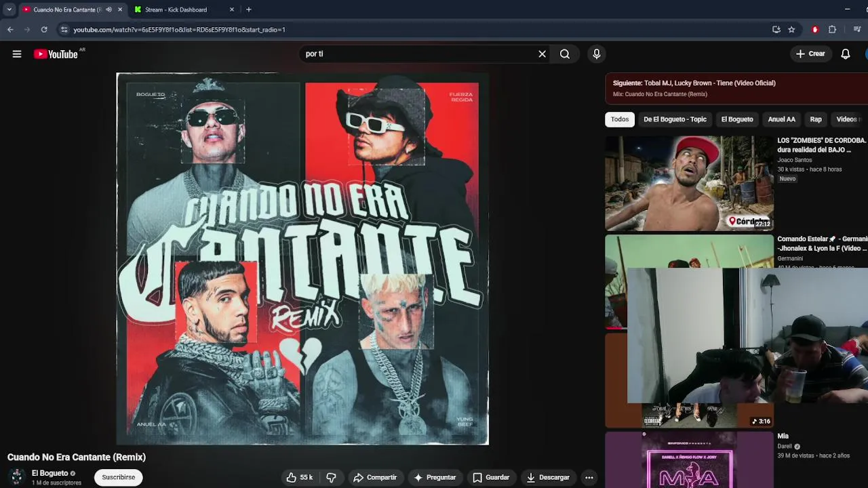Click the main video player area

[x=302, y=259]
